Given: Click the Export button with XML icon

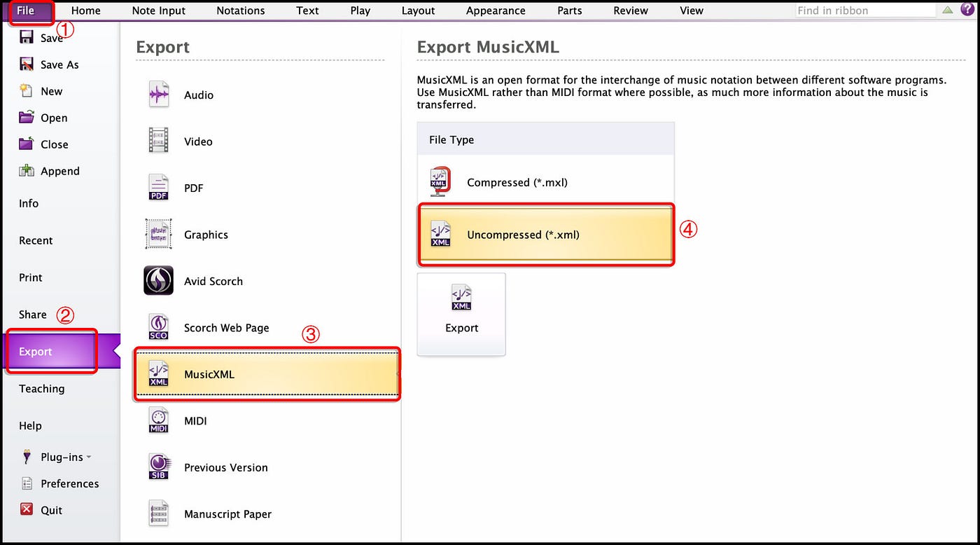Looking at the screenshot, I should click(461, 314).
